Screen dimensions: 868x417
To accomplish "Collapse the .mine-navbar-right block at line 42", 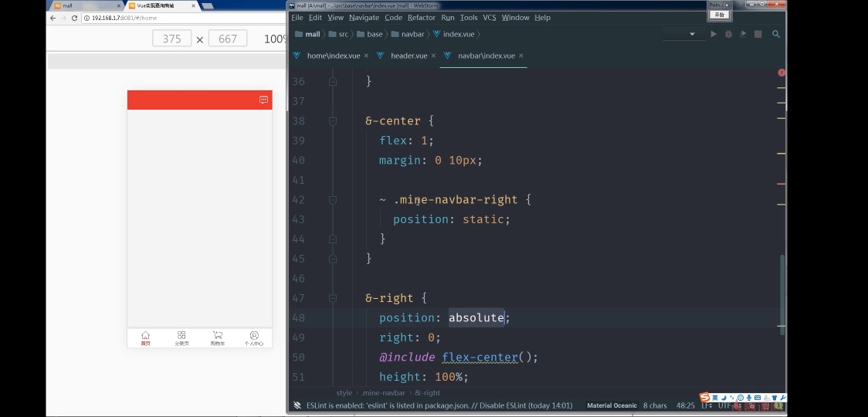I will (333, 199).
